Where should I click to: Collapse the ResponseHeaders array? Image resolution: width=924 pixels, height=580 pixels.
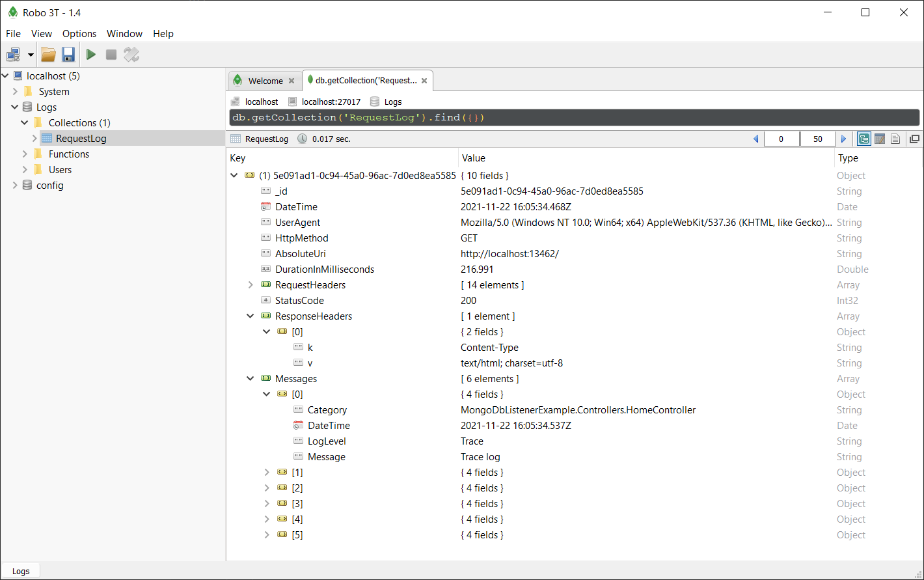pyautogui.click(x=251, y=316)
